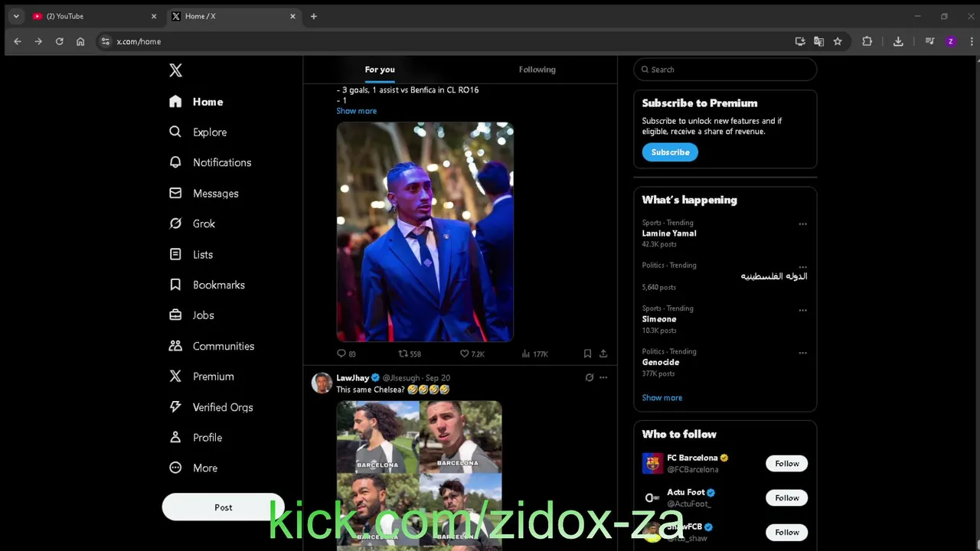
Task: View site information icon in address bar
Action: point(105,41)
